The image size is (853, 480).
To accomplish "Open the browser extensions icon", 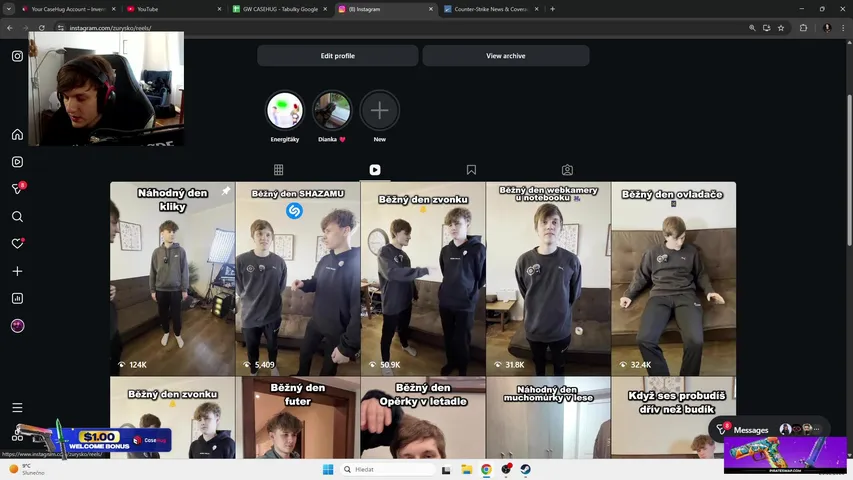I will (803, 28).
